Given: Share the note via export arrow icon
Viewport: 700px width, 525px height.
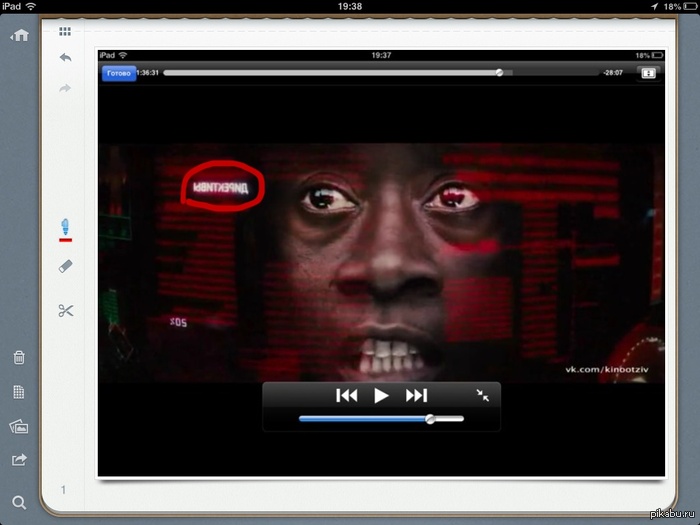Looking at the screenshot, I should 19,459.
